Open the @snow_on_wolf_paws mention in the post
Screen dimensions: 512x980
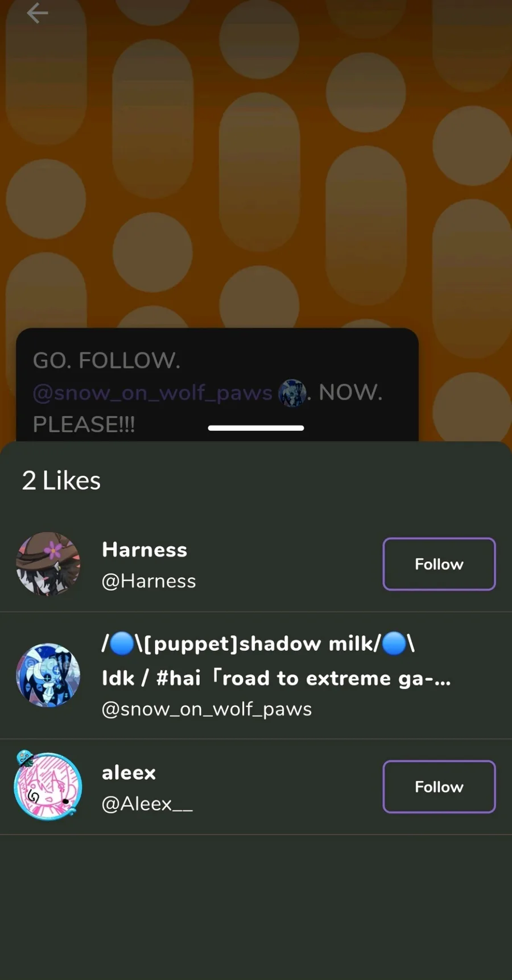(152, 393)
